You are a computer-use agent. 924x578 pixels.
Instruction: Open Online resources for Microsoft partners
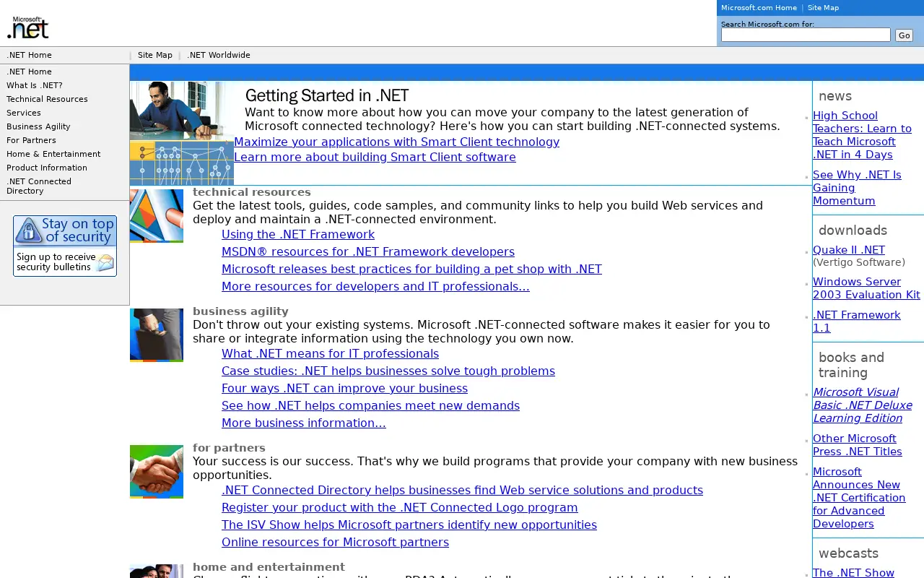coord(335,542)
